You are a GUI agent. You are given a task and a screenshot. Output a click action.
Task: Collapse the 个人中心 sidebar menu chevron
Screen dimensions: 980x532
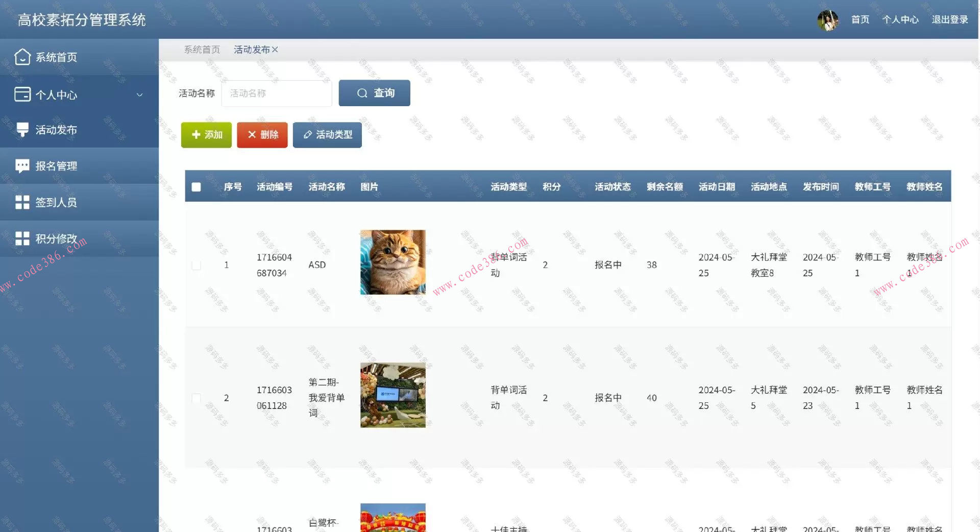click(x=139, y=94)
